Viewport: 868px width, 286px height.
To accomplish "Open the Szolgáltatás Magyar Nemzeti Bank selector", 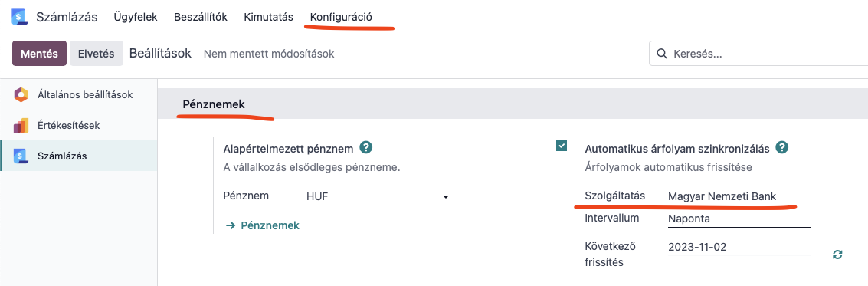I will [x=739, y=196].
